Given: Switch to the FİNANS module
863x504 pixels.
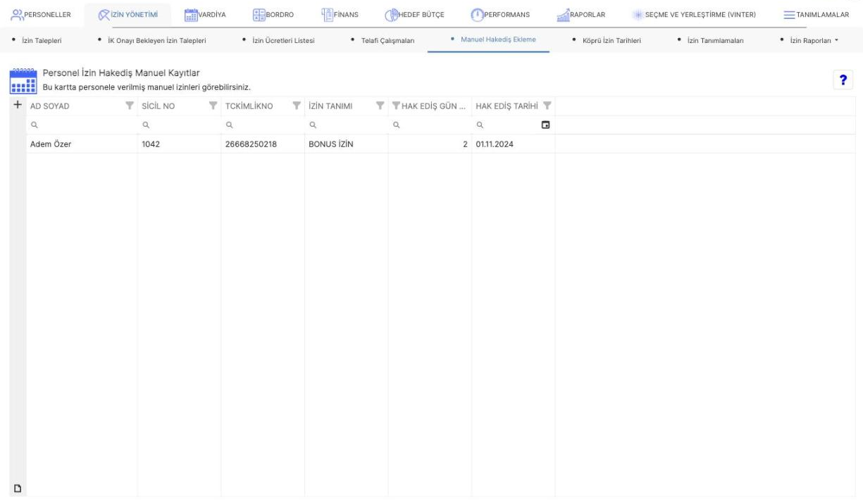Looking at the screenshot, I should [x=340, y=13].
